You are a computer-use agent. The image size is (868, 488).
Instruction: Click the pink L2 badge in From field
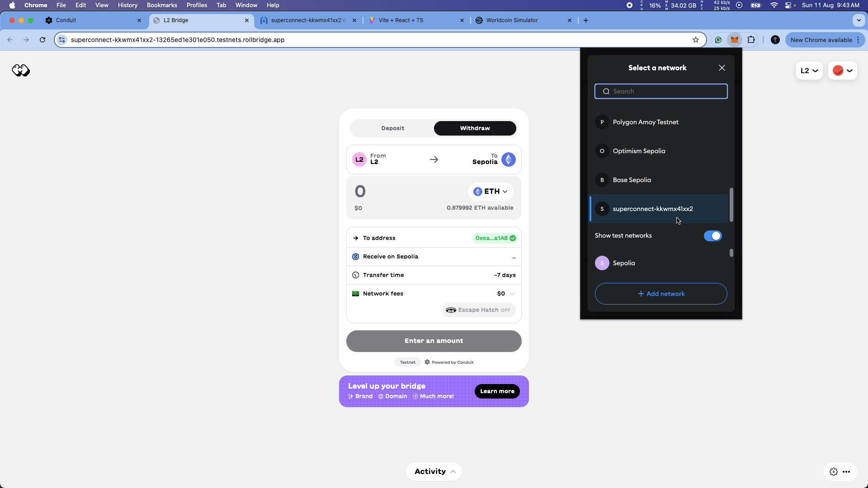[359, 160]
